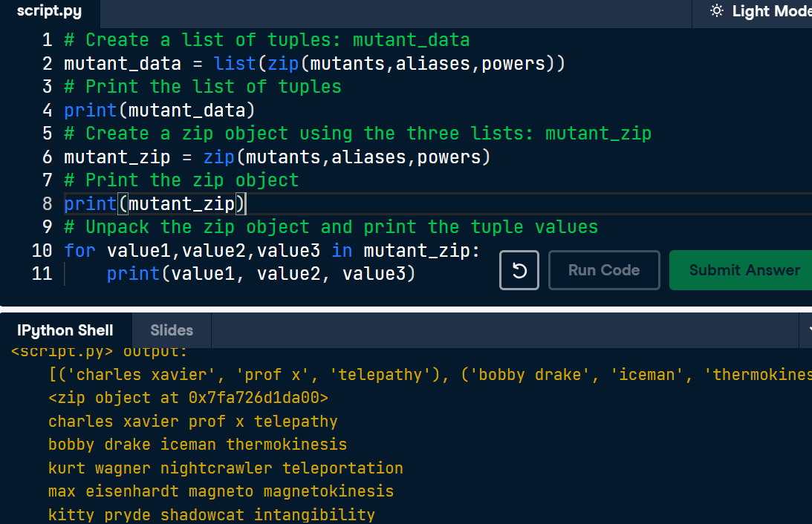
Task: Collapse shell panel using chevron
Action: click(810, 329)
